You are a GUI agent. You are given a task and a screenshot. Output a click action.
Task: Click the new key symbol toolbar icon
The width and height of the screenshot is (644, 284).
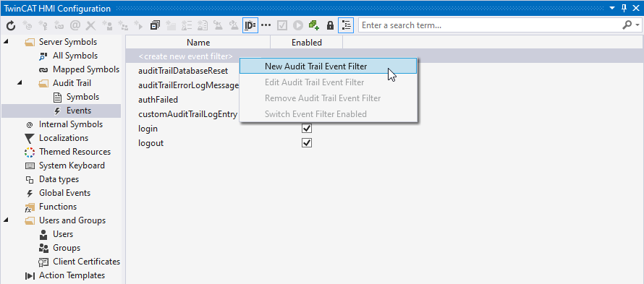click(43, 26)
